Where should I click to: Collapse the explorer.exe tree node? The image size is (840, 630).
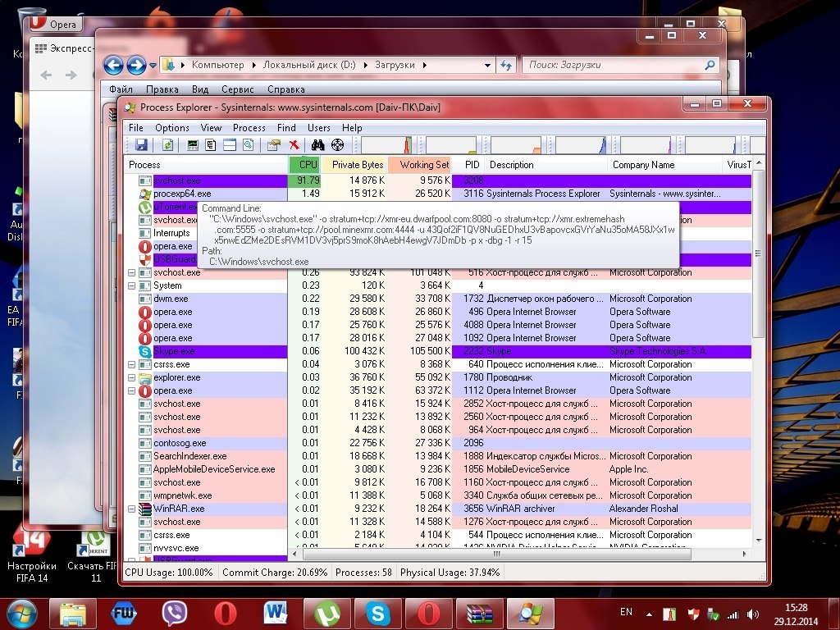tap(132, 377)
